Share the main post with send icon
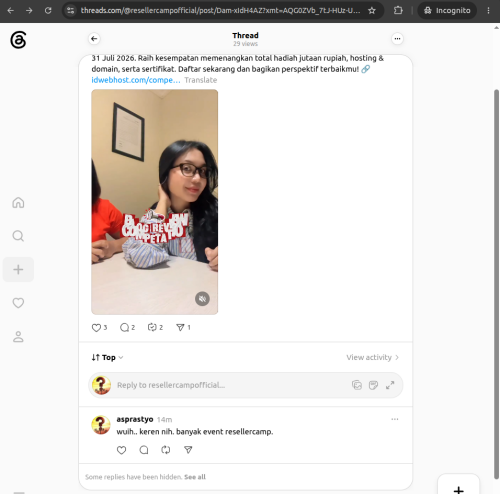 180,328
